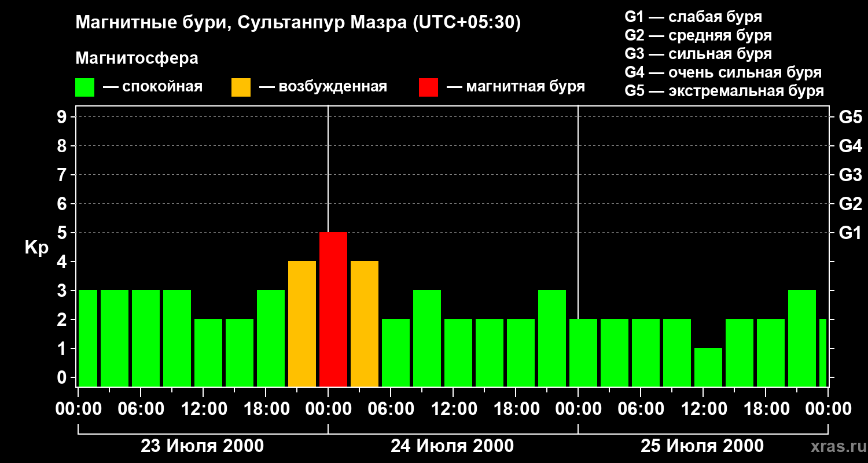Click the green Kp 3 bar at 18:00 on 23 Июля

271,338
